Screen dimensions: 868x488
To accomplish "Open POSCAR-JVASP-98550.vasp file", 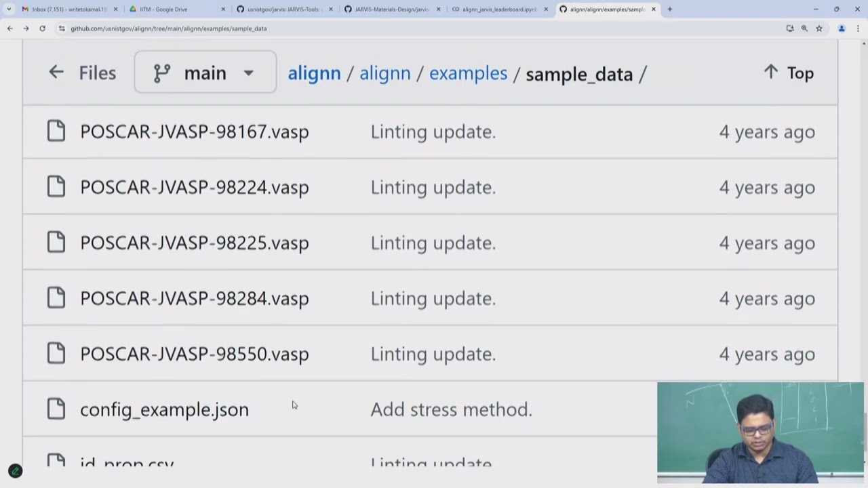I will (195, 354).
